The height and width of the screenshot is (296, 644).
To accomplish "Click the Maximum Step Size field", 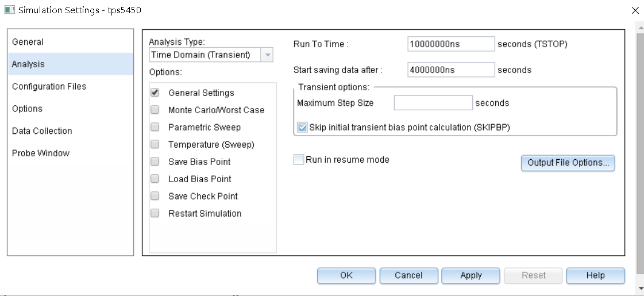I will tap(433, 103).
